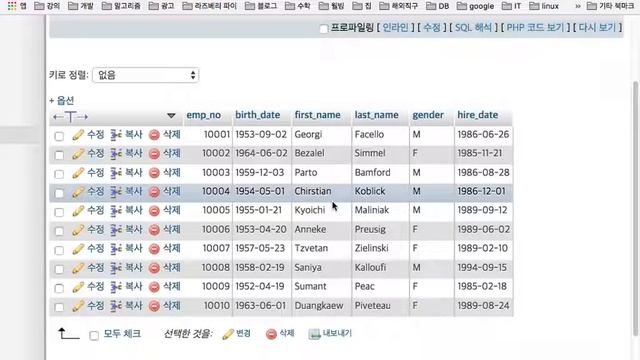The image size is (640, 360).
Task: Show more bookmarks via the » chevron
Action: (578, 6)
